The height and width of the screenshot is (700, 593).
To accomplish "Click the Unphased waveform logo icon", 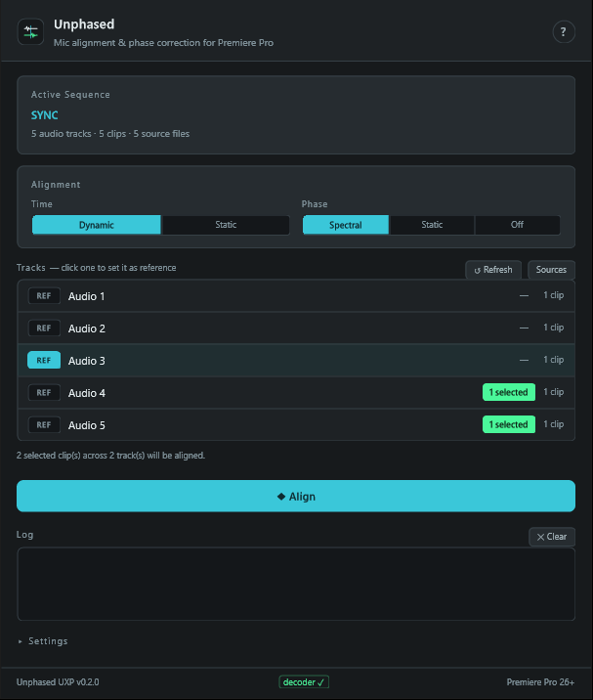I will pyautogui.click(x=30, y=31).
